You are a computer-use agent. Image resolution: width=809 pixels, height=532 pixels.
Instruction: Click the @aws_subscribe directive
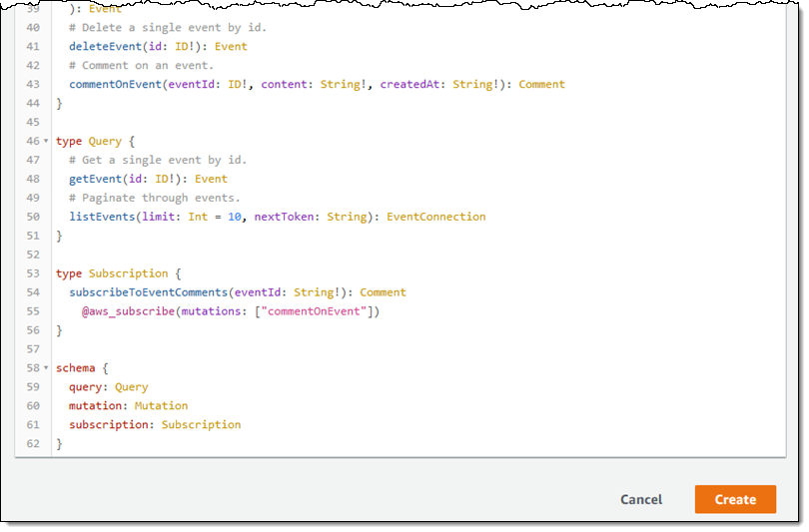(x=126, y=311)
